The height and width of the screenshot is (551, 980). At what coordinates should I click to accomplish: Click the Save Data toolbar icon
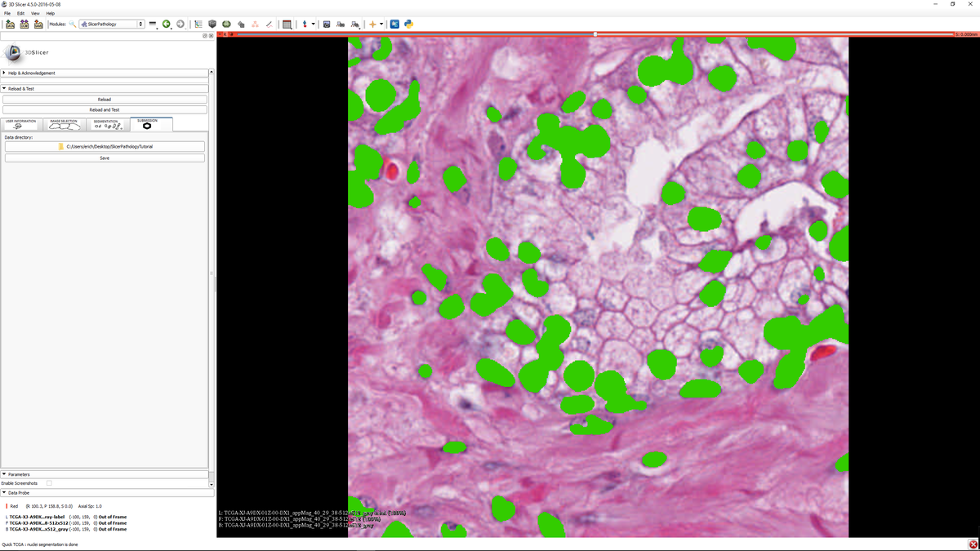(38, 24)
